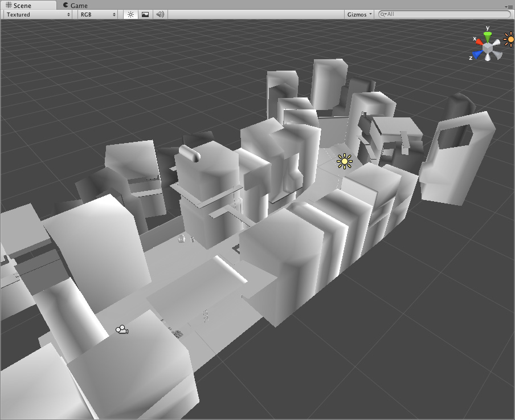Viewport: 515px width, 420px height.
Task: Select the camera gizmo in the scene
Action: pyautogui.click(x=122, y=329)
